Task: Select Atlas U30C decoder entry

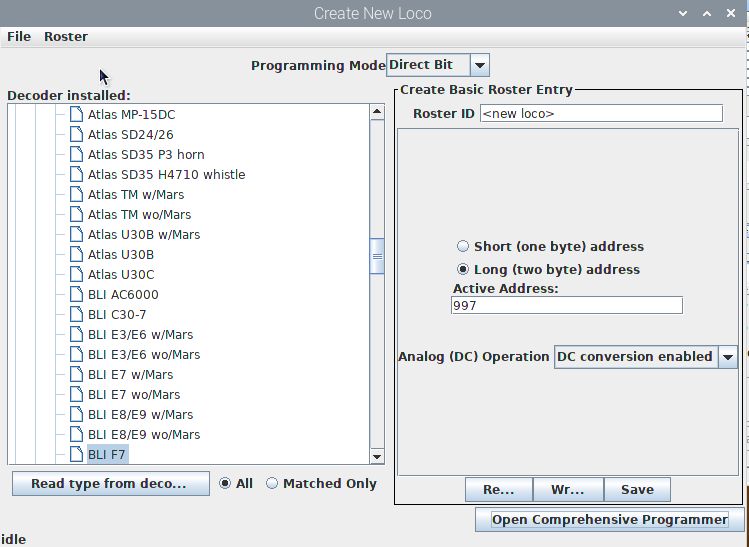Action: [x=121, y=275]
